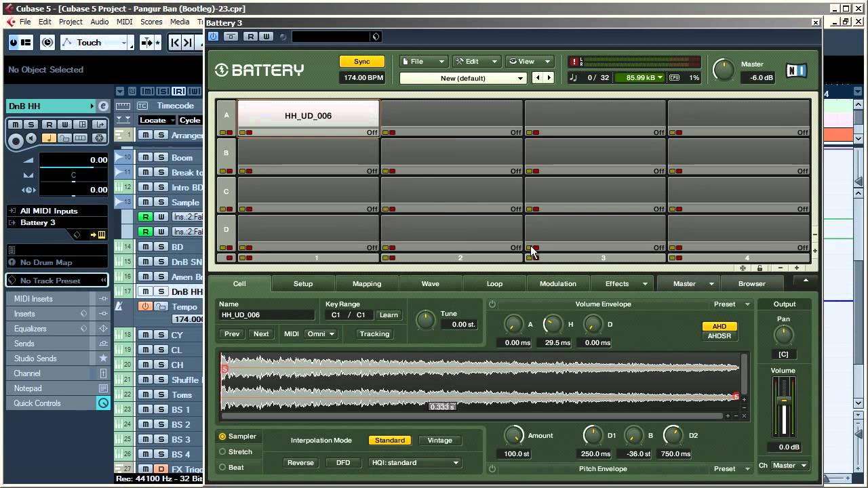The image size is (868, 488).
Task: Click the Native Instruments NI logo
Action: pos(796,70)
